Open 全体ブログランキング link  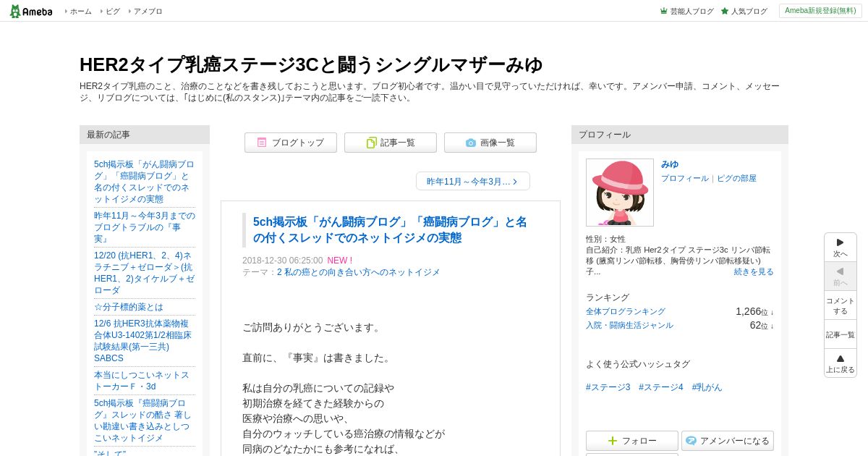[x=626, y=311]
